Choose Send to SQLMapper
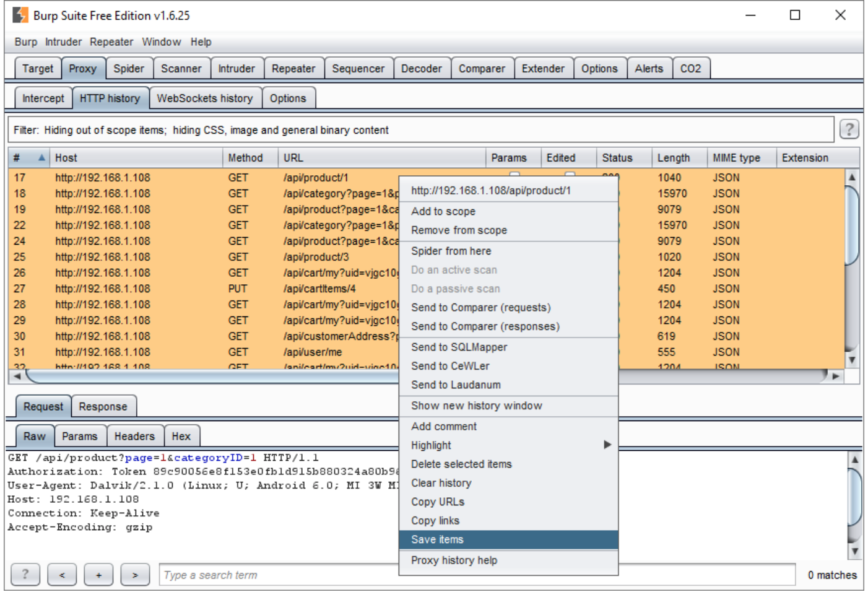868x592 pixels. [x=508, y=347]
